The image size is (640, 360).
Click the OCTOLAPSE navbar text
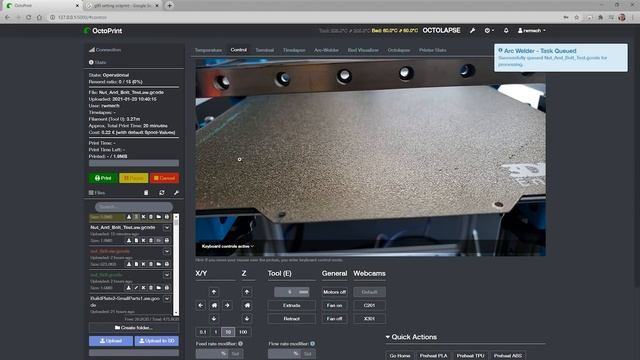click(x=441, y=31)
